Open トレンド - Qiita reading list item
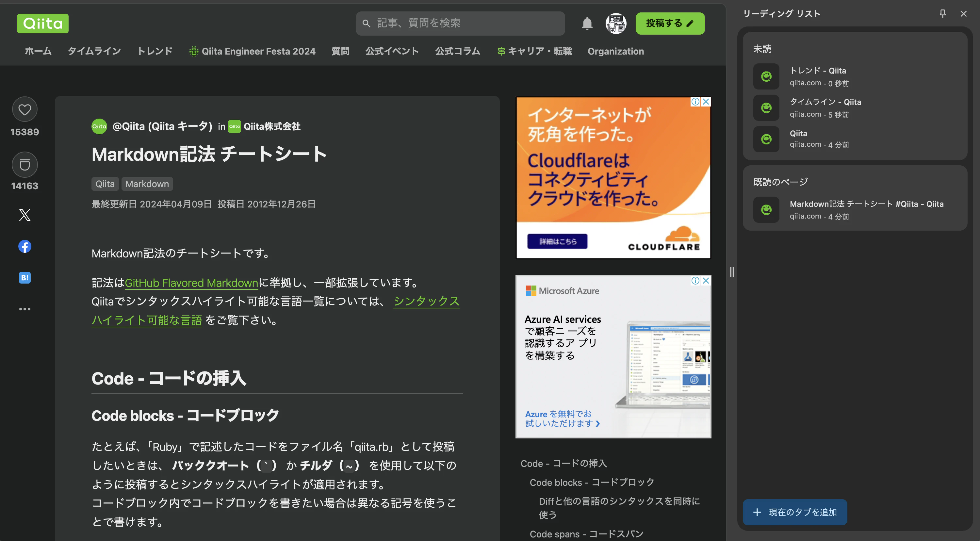980x541 pixels. click(x=855, y=76)
